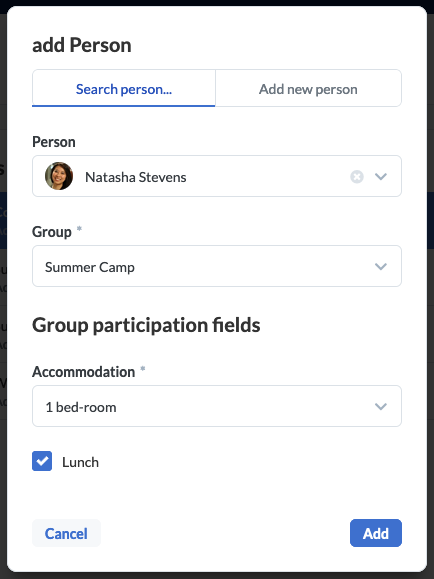Open the 1 bed-room accommodation dropdown

[x=217, y=406]
